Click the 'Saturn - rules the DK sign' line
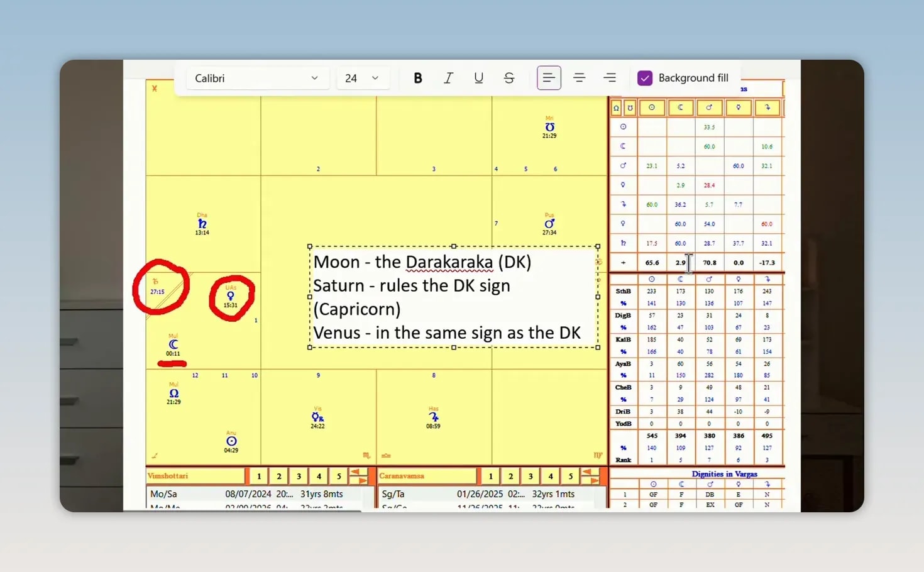 pyautogui.click(x=412, y=285)
